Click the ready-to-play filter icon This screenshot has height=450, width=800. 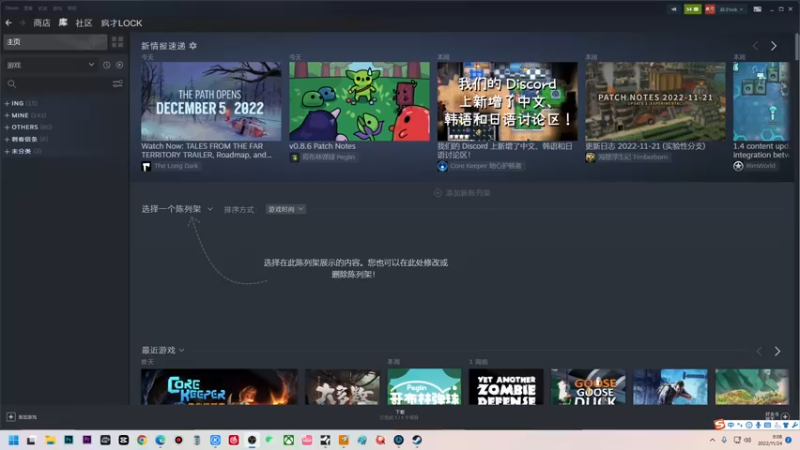(x=119, y=65)
